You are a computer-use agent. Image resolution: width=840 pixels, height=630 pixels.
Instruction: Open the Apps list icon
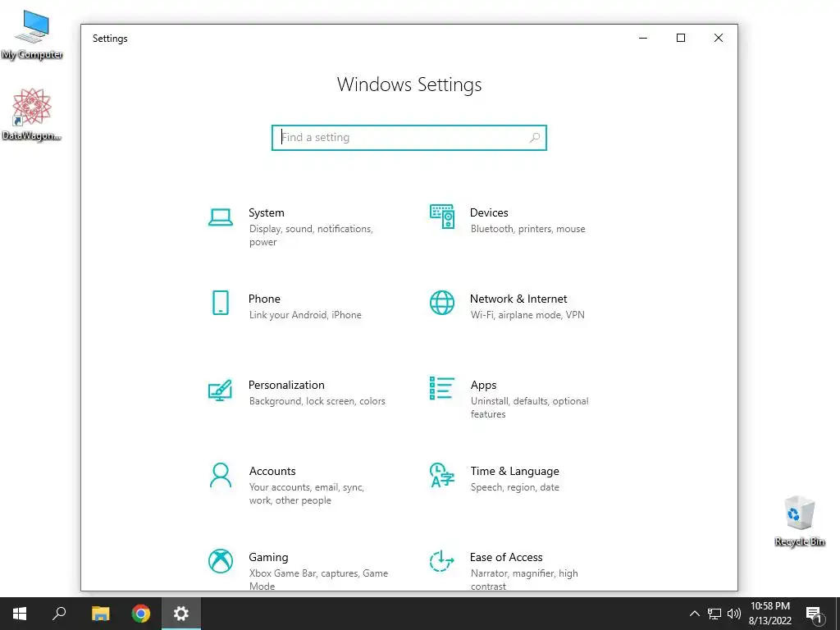[442, 388]
